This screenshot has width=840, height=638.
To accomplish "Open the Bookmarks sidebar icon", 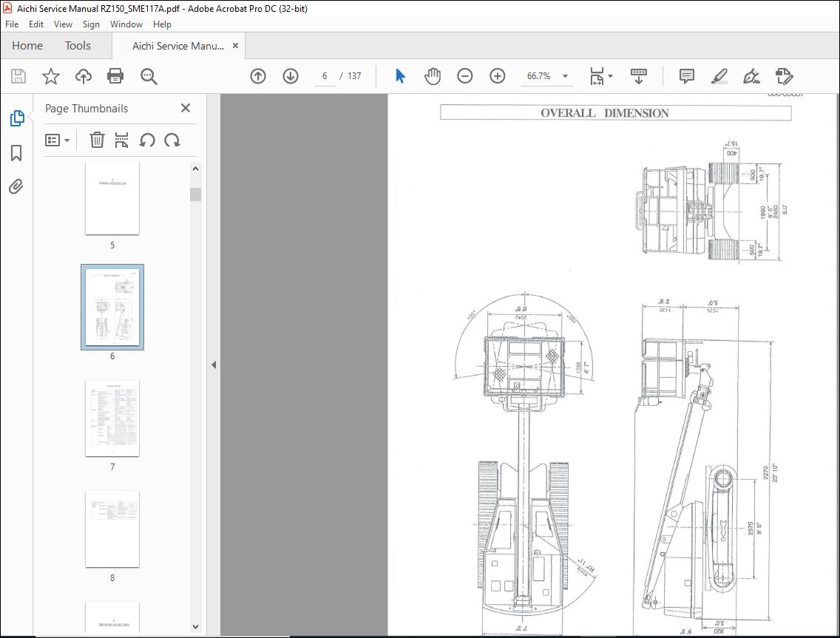I will pos(16,153).
